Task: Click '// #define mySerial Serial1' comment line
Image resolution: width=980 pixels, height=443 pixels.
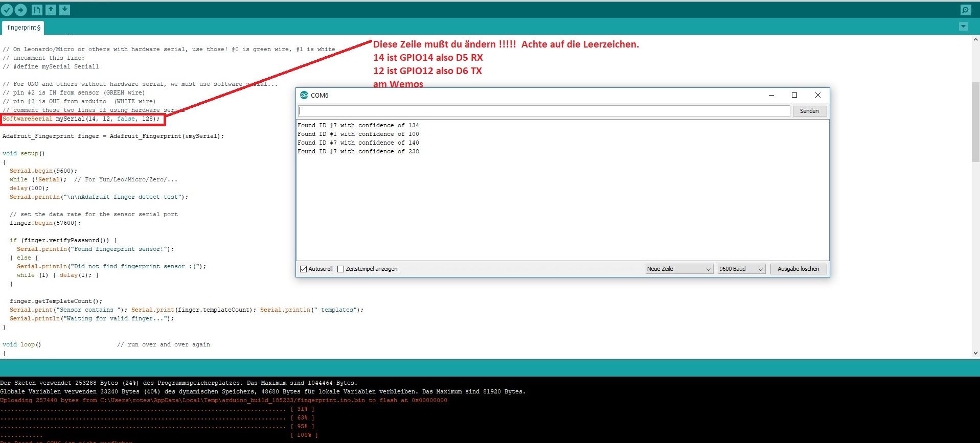Action: pos(51,66)
